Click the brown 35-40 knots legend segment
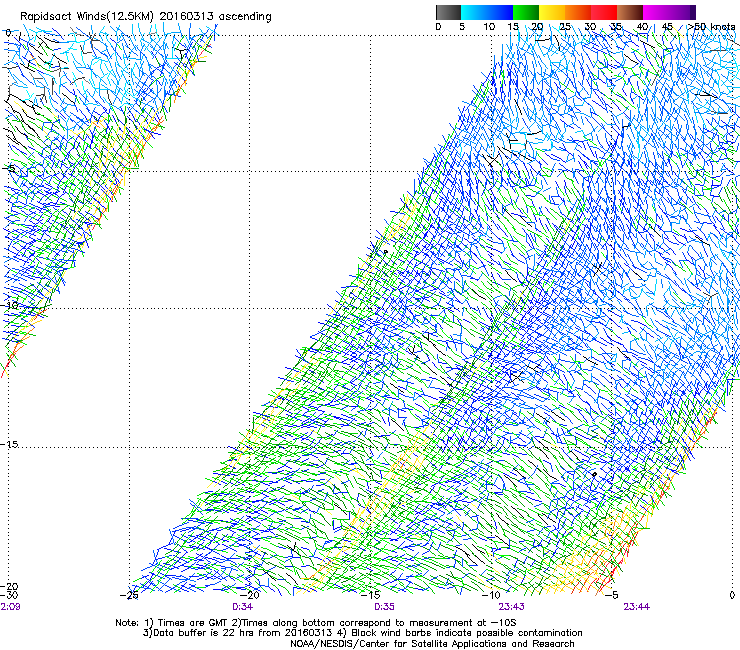This screenshot has height=650, width=740. (x=630, y=12)
